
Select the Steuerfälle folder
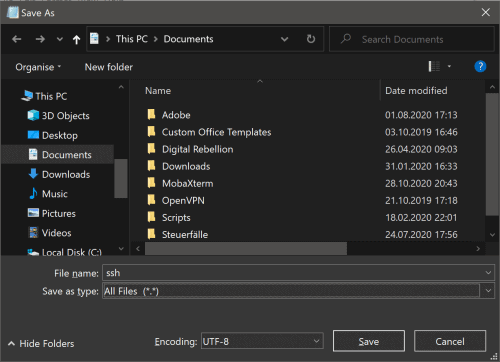(x=185, y=234)
